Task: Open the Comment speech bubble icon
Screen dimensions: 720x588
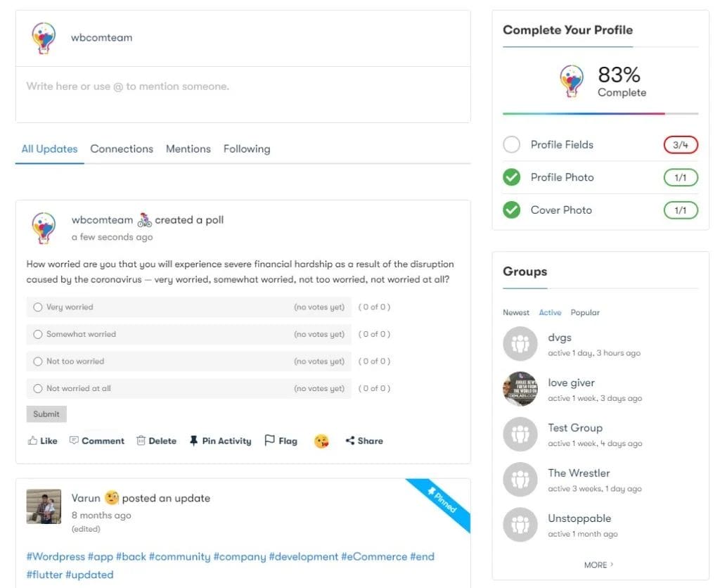Action: tap(74, 441)
